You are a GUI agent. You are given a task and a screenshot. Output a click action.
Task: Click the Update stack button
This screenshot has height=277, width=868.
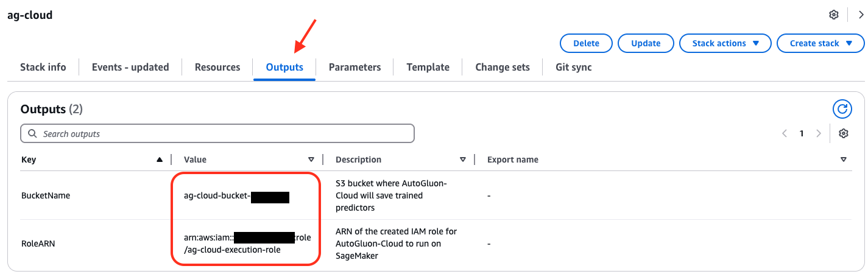[x=646, y=43]
